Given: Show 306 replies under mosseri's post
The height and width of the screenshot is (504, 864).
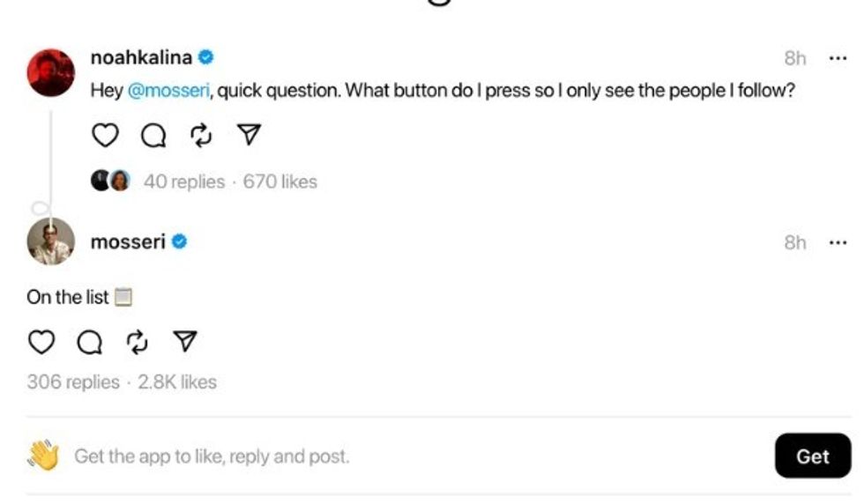Looking at the screenshot, I should [x=73, y=382].
